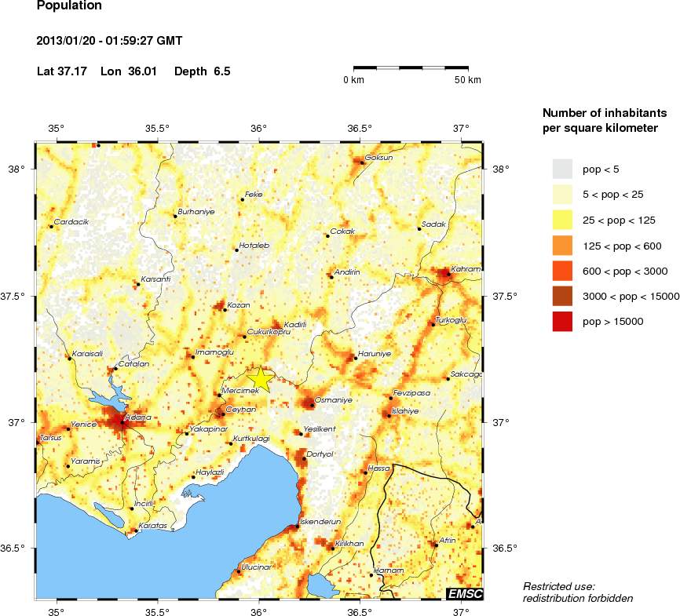This screenshot has height=616, width=680.
Task: Click the Feke city marker dot
Action: pos(243,199)
